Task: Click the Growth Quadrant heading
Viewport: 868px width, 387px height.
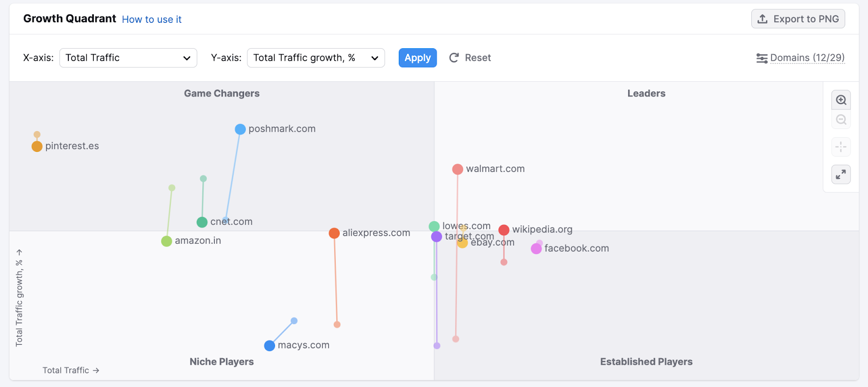Action: click(x=69, y=18)
